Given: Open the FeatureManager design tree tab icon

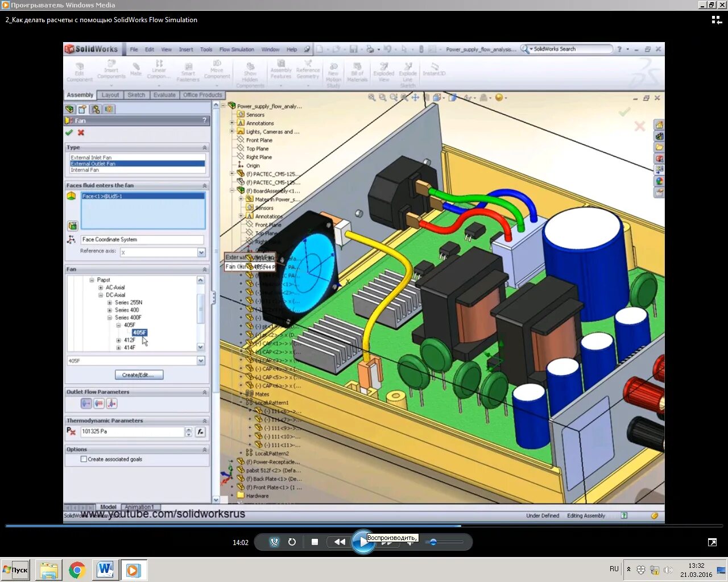Looking at the screenshot, I should (x=69, y=109).
